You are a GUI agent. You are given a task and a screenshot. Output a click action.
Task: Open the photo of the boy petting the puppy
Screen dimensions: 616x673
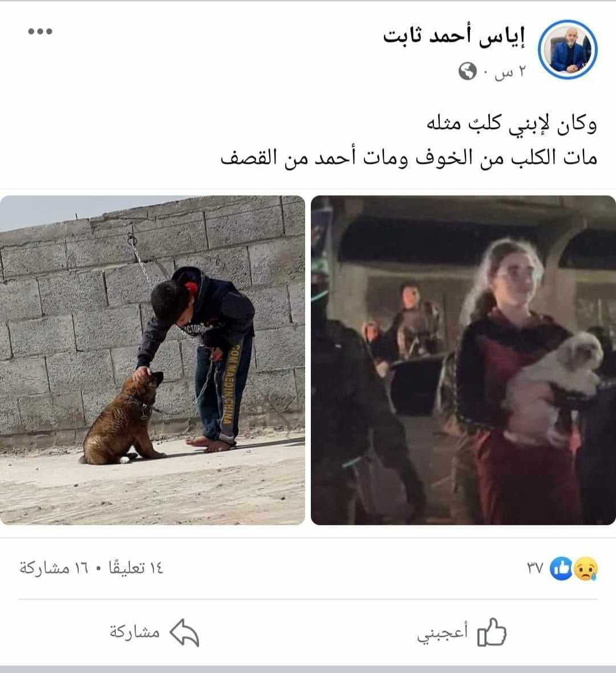pyautogui.click(x=152, y=360)
